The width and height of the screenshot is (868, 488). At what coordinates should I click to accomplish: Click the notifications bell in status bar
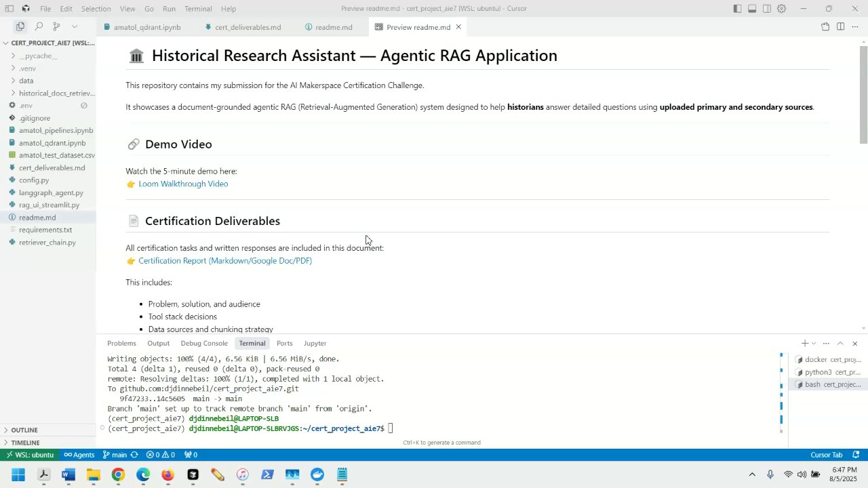(x=856, y=455)
